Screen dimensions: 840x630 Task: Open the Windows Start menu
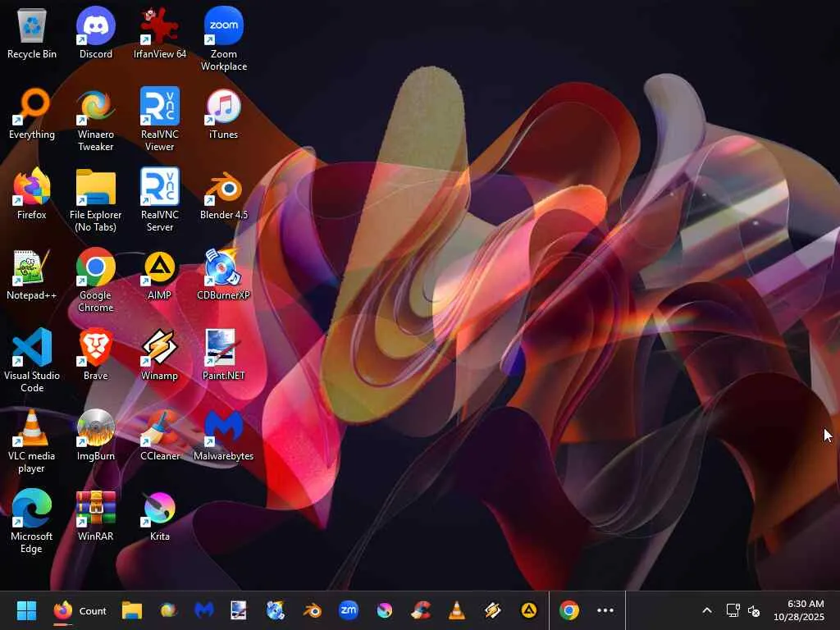26,610
